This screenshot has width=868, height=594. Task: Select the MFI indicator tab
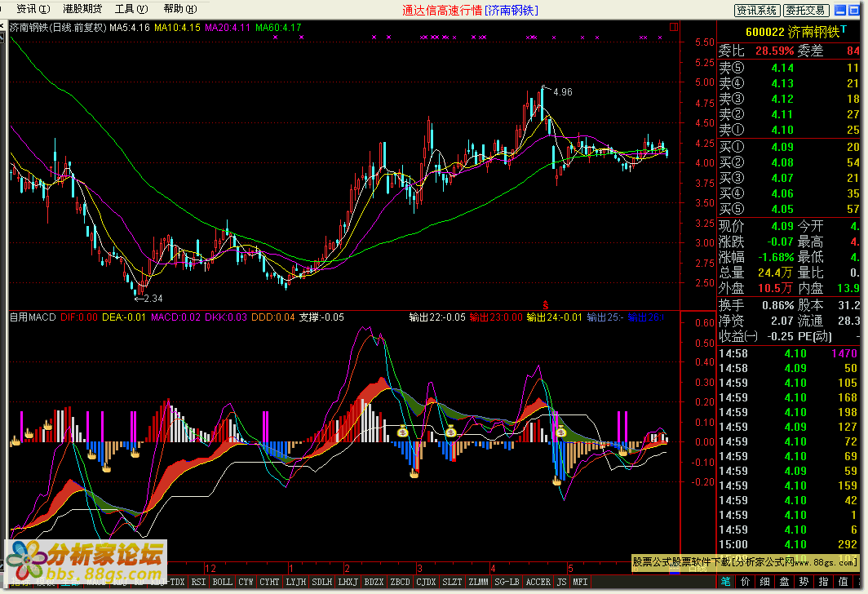[x=580, y=582]
